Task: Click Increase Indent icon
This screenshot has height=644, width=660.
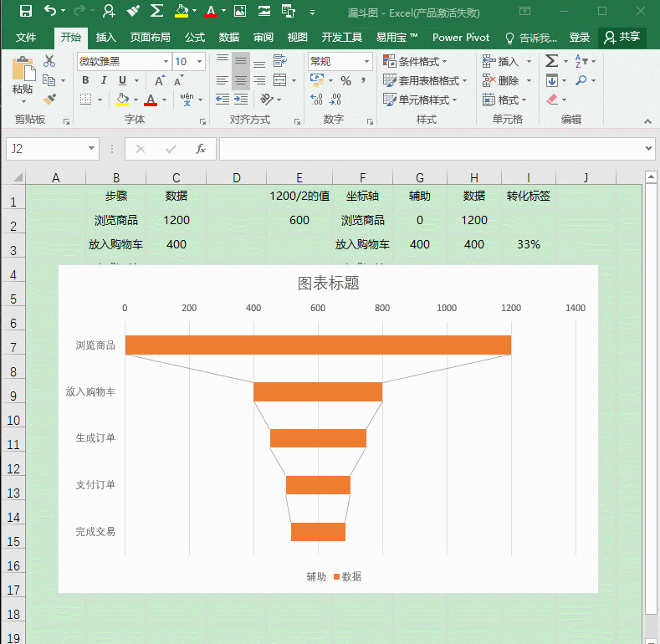Action: (241, 100)
